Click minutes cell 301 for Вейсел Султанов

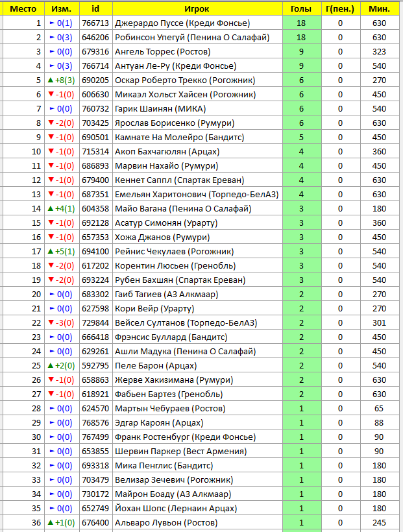380,322
